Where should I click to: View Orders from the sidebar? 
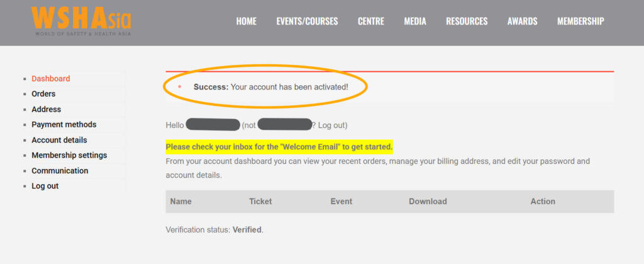coord(43,94)
